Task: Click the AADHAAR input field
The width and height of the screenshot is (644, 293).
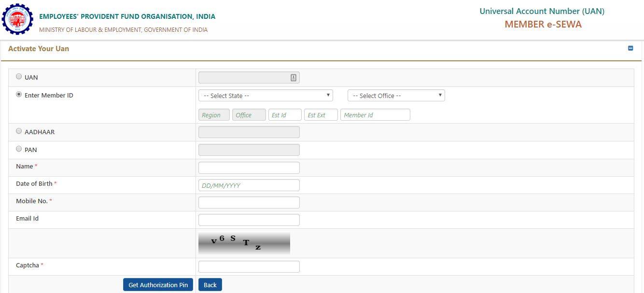Action: (249, 132)
